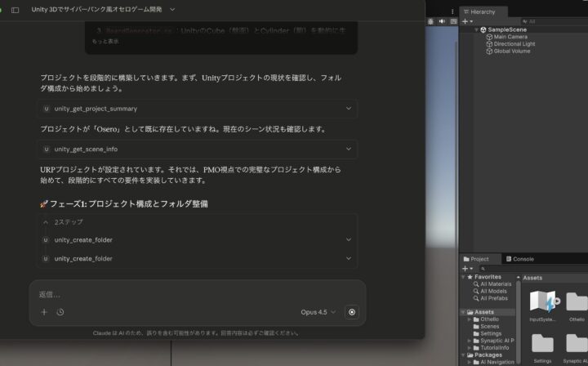The image size is (588, 366).
Task: Collapse the 2ステップ steps group
Action: pos(46,221)
